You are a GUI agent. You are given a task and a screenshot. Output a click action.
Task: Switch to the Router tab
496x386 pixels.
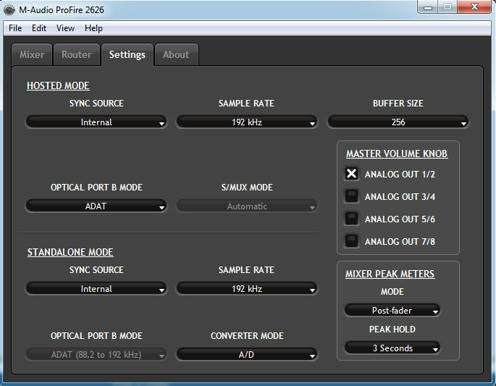[76, 54]
